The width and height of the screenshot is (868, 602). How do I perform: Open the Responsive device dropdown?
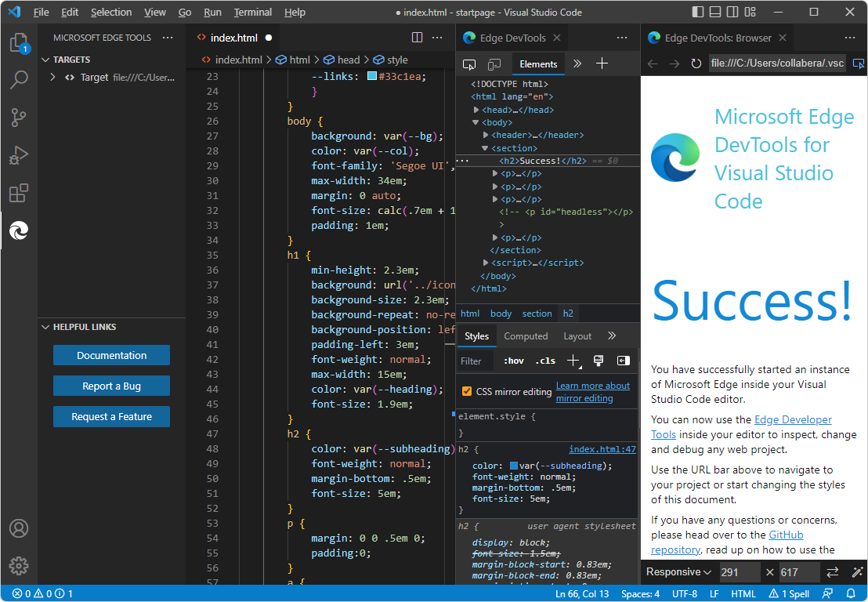click(677, 572)
